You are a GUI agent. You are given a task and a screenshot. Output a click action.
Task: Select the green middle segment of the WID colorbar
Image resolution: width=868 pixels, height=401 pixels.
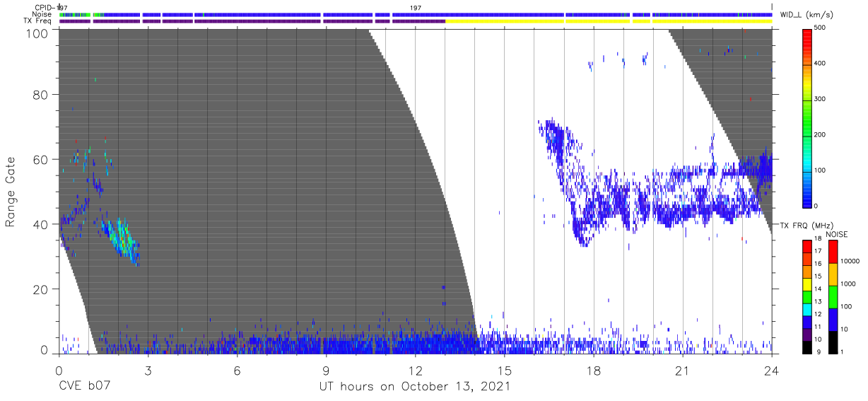807,117
